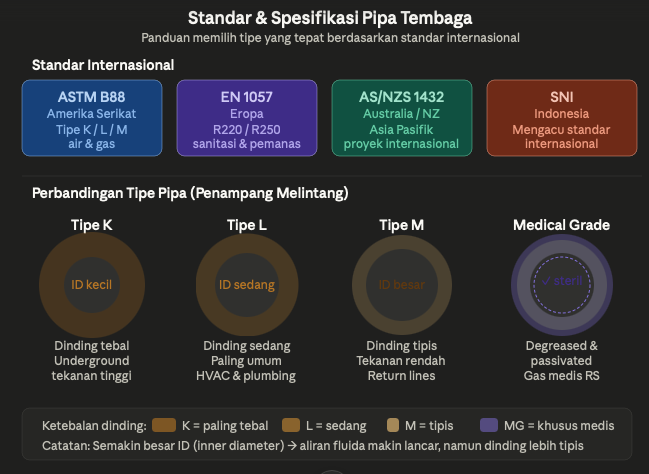Click the M tipis legend swatch
This screenshot has height=474, width=649.
pyautogui.click(x=393, y=425)
